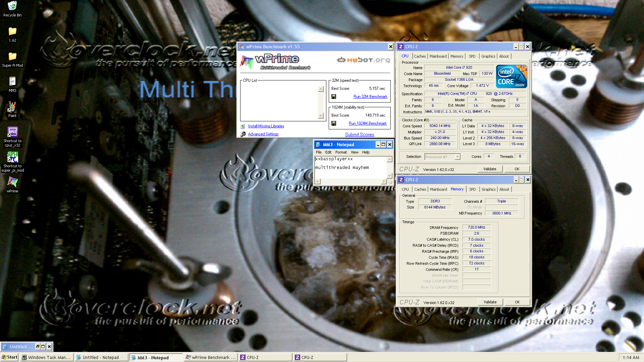
Task: Switch to CPU tab in bottom CPU-Z
Action: click(405, 189)
